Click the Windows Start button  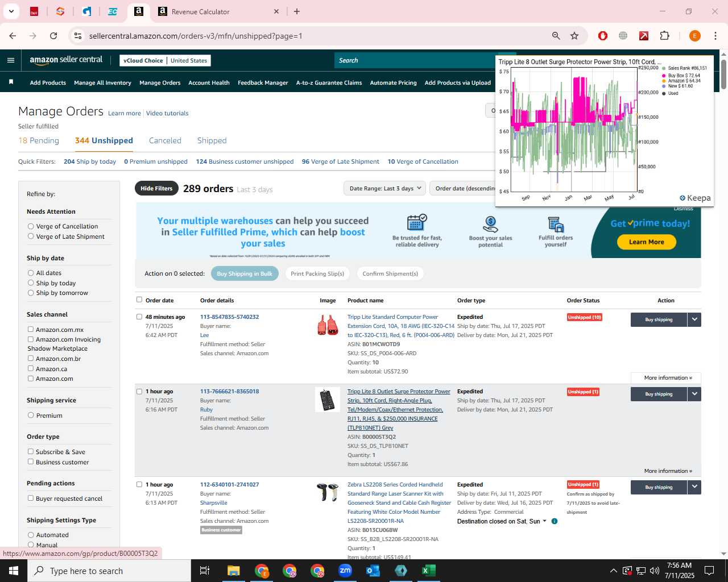click(x=14, y=571)
